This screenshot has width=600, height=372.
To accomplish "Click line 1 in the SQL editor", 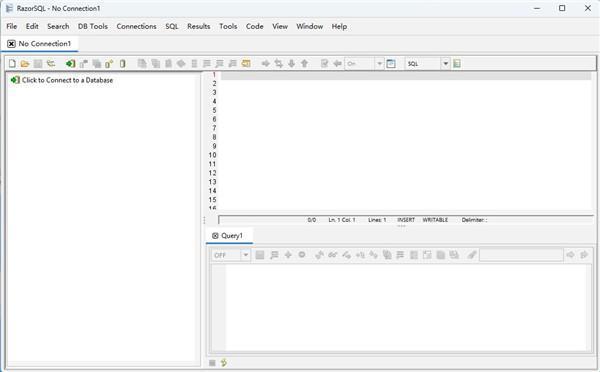I will pos(406,76).
